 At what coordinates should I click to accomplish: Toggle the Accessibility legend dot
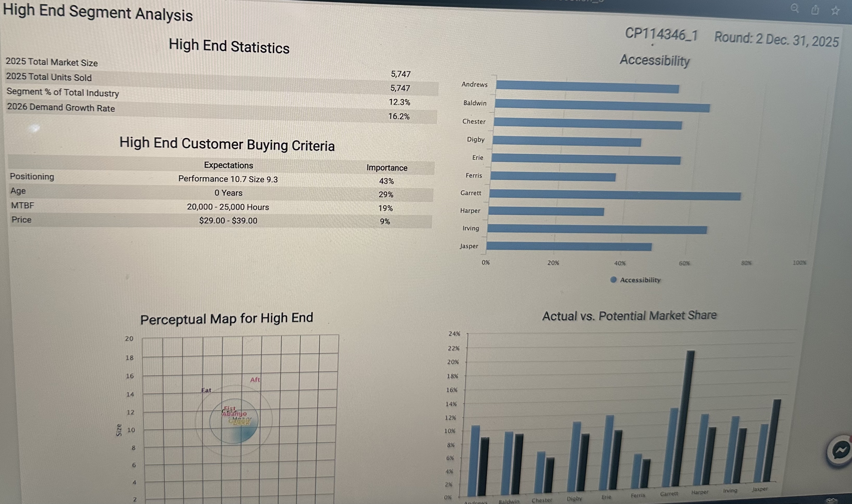(613, 279)
